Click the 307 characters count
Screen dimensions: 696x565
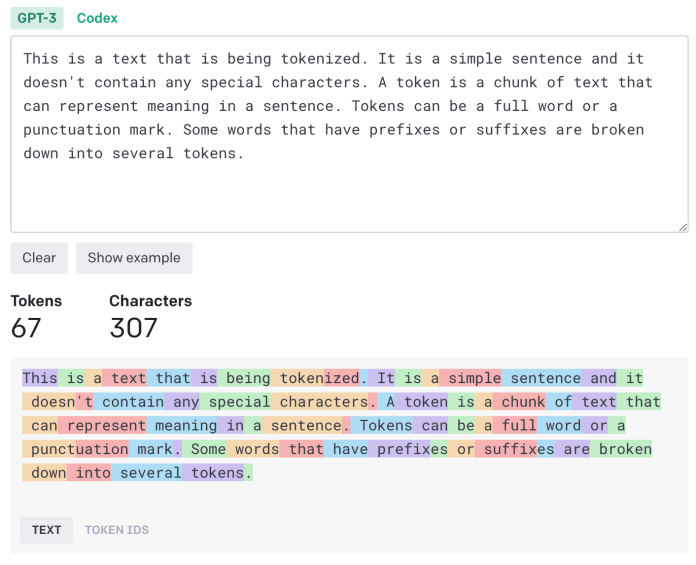point(133,327)
